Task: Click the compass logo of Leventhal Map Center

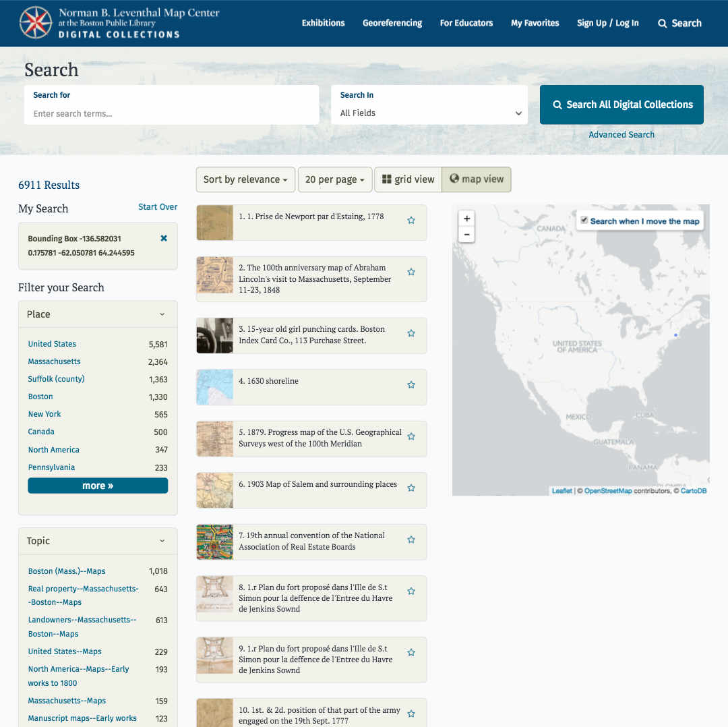Action: click(36, 22)
